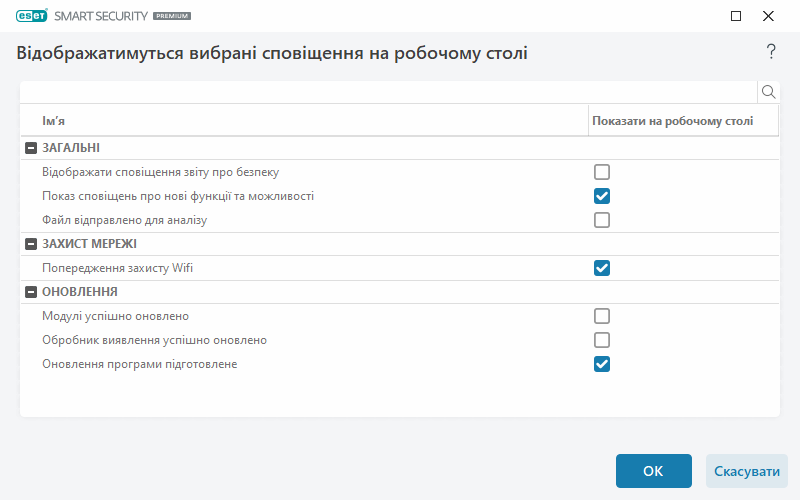Click Показати на робочому столі column header
This screenshot has height=500, width=800.
(x=672, y=121)
